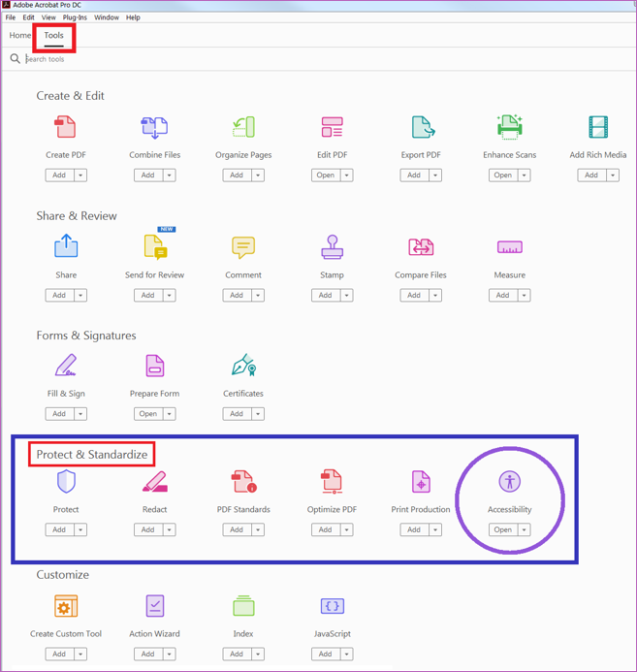Click the Redact tool icon

[154, 482]
